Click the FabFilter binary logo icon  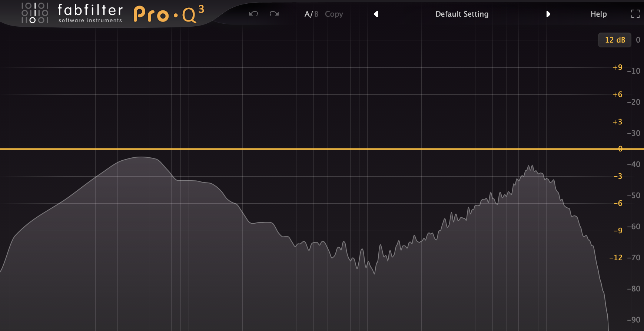click(x=35, y=13)
